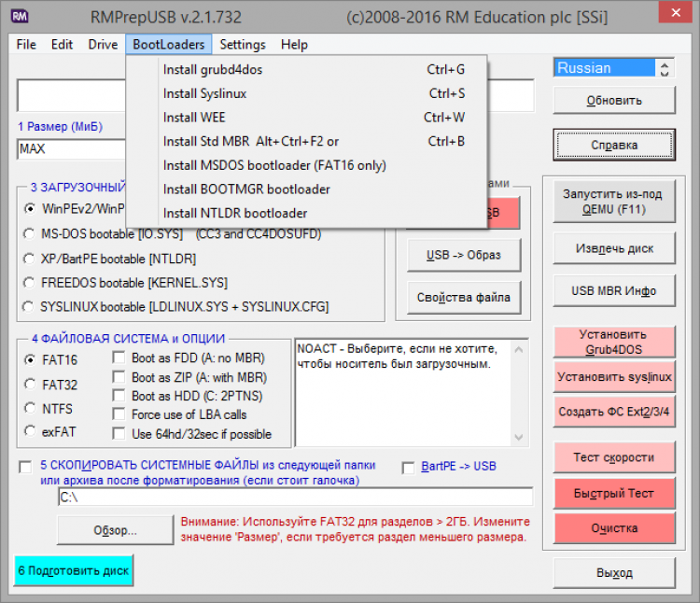Enable Use 64hd/32sec if possible
This screenshot has height=603, width=700.
tap(119, 434)
